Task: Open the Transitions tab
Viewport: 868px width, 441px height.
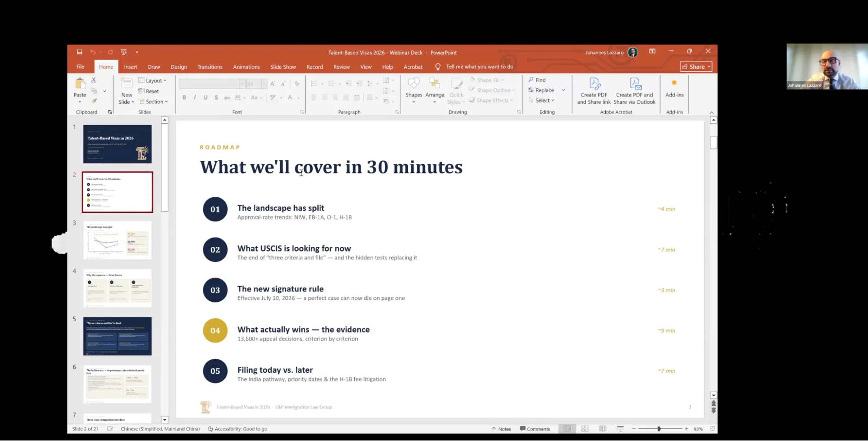Action: 210,67
